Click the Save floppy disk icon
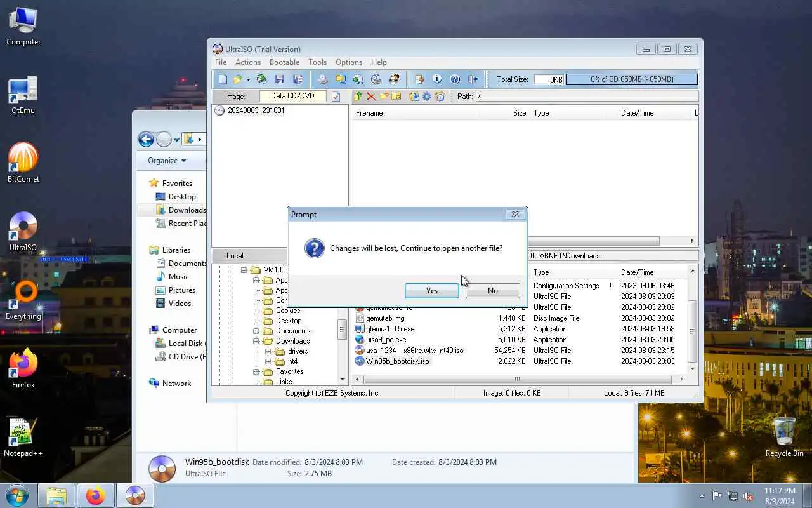Image resolution: width=812 pixels, height=508 pixels. pyautogui.click(x=280, y=79)
